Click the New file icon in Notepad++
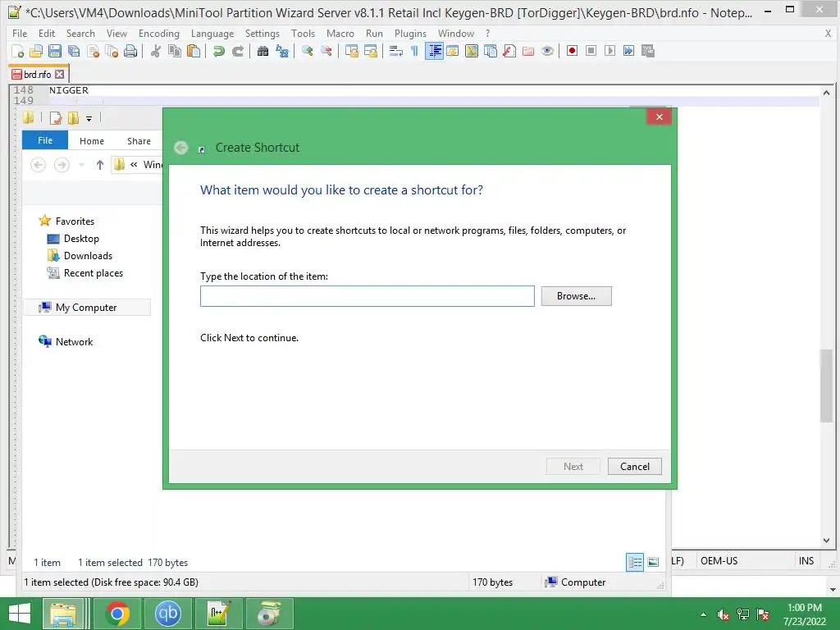 [x=17, y=51]
